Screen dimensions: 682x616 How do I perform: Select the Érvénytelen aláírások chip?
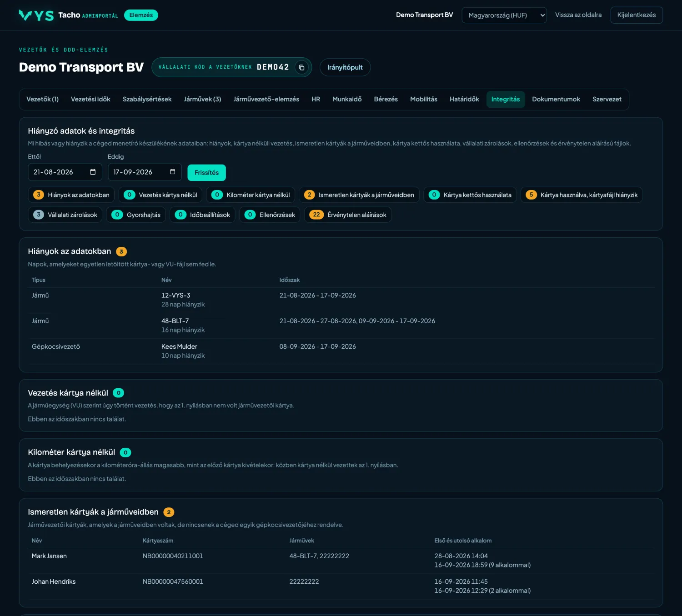(348, 215)
